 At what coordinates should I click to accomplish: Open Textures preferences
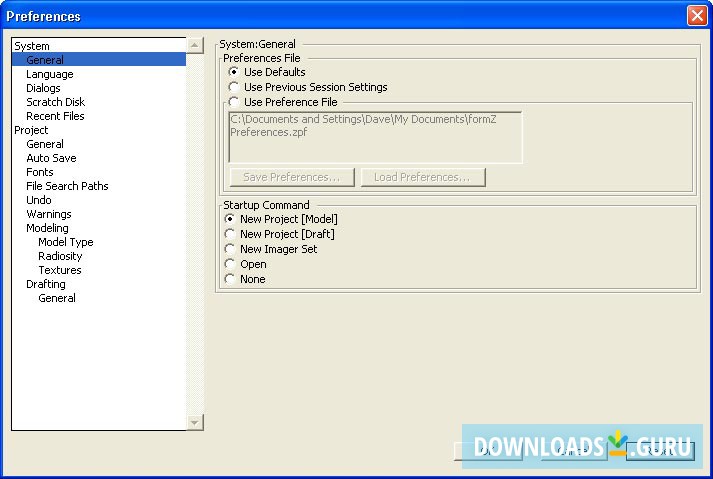60,270
